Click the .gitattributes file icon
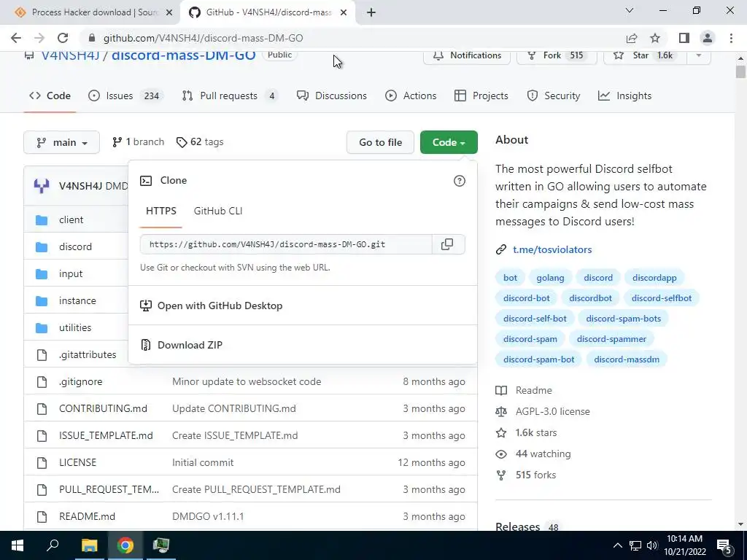 42,355
